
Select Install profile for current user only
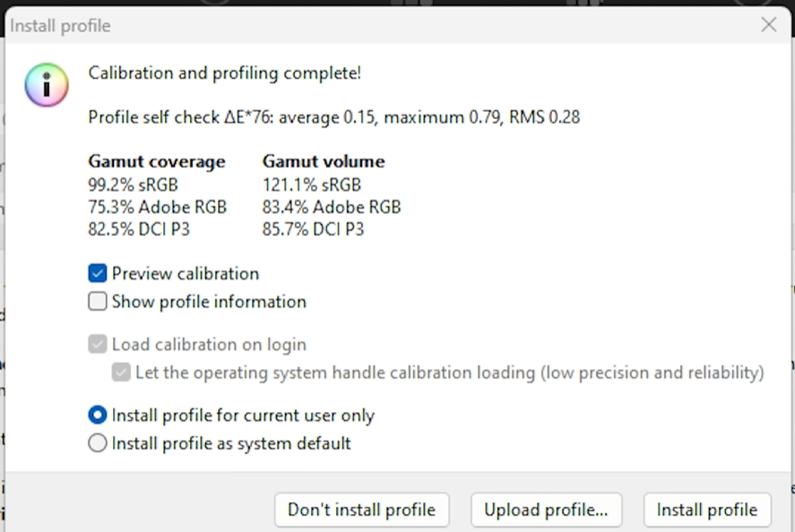tap(98, 416)
